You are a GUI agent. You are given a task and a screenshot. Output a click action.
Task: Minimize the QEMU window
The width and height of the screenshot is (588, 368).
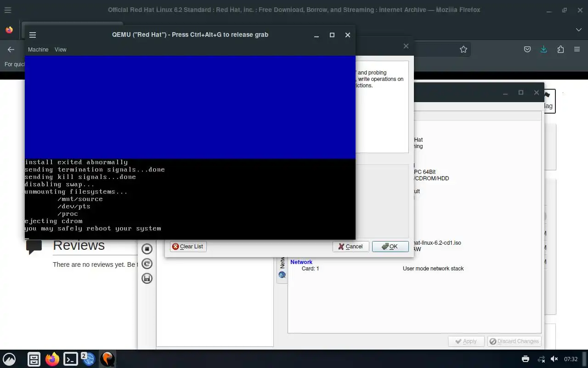[317, 35]
